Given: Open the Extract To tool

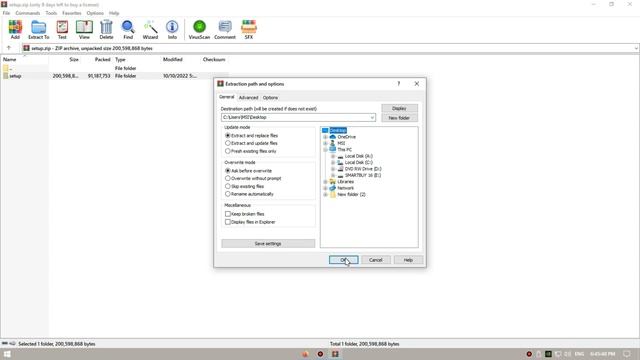Looking at the screenshot, I should click(39, 29).
